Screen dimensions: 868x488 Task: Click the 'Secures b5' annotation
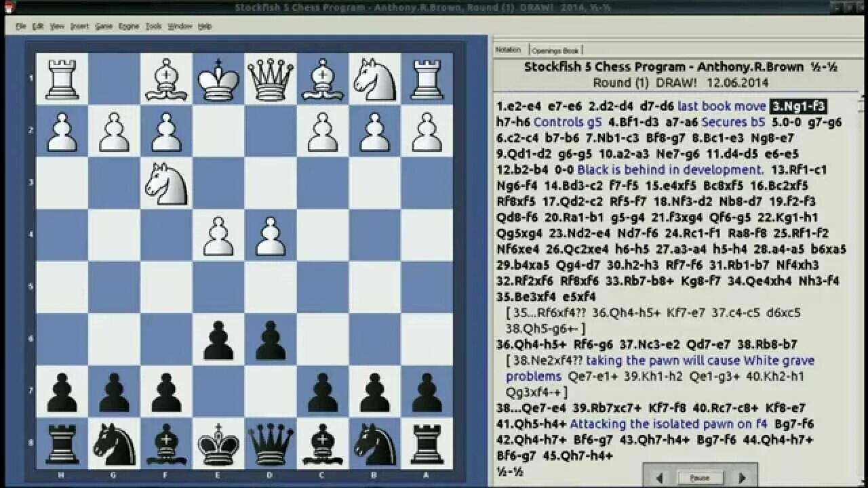click(x=733, y=122)
